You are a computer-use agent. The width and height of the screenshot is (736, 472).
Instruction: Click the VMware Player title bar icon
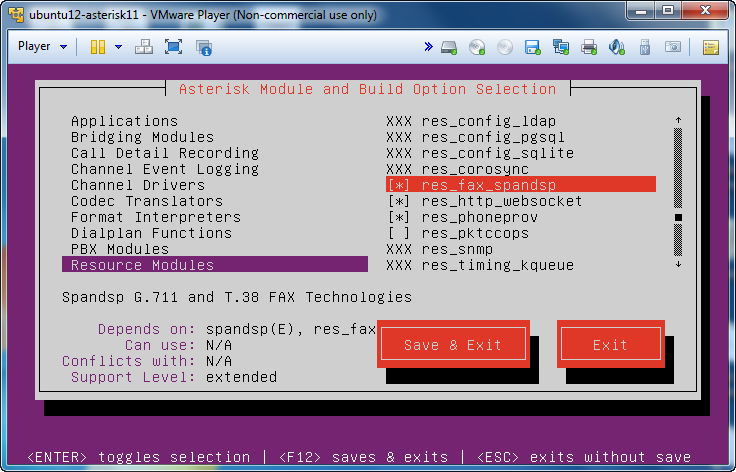point(16,15)
